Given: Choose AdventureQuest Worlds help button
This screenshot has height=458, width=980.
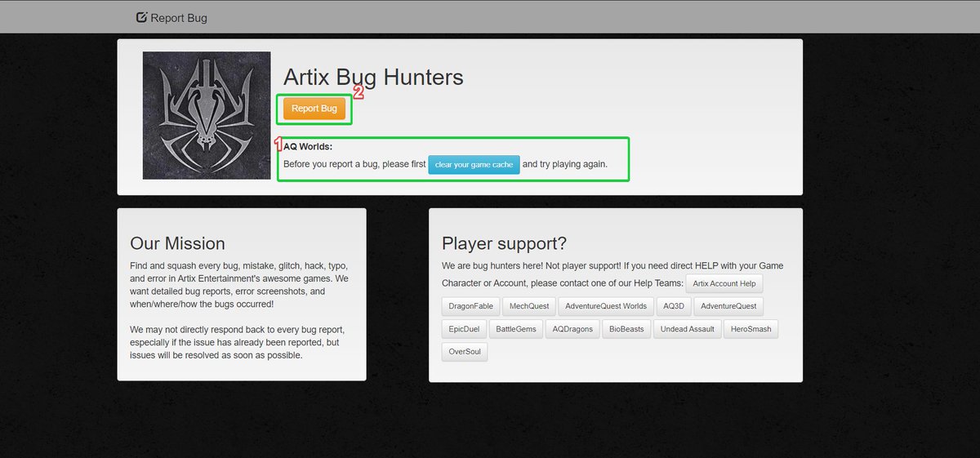Looking at the screenshot, I should 606,306.
